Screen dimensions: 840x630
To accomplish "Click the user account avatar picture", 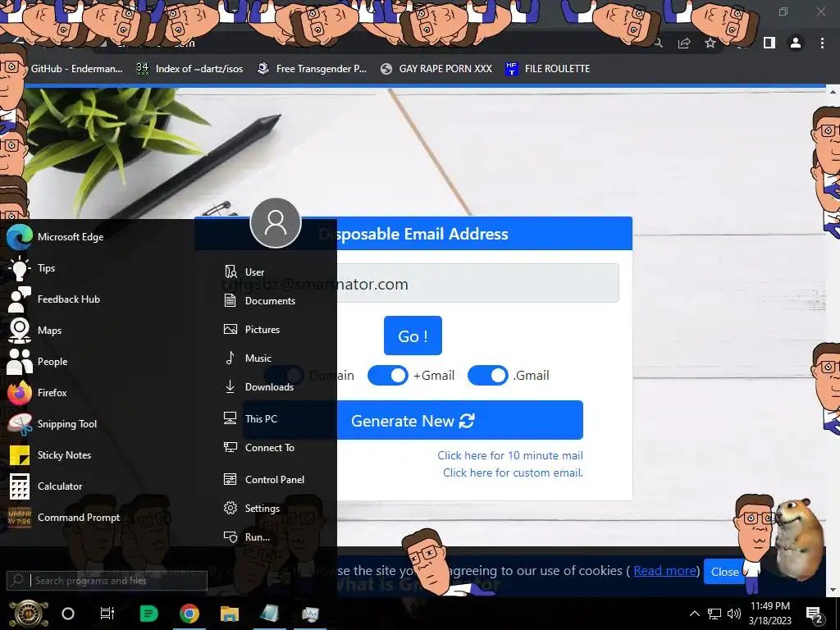I will [276, 223].
